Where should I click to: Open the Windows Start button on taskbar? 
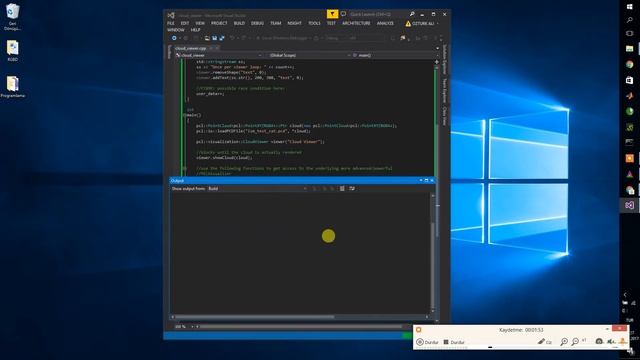tap(630, 7)
